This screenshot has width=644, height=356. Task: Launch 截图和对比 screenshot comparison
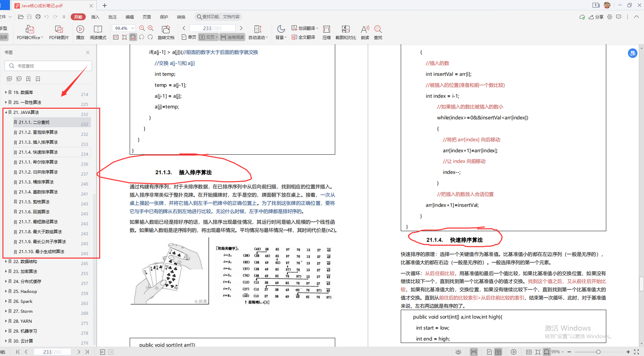346,33
